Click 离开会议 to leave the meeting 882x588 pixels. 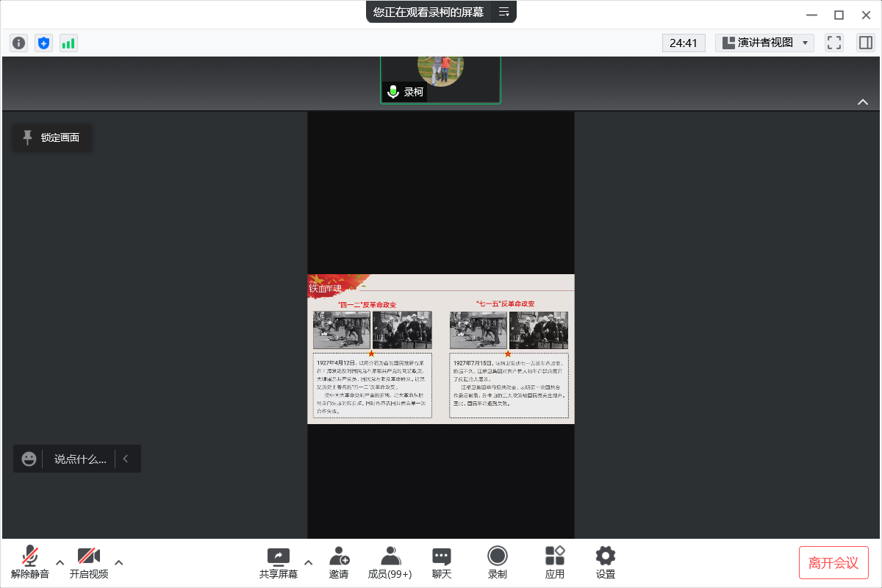tap(833, 562)
